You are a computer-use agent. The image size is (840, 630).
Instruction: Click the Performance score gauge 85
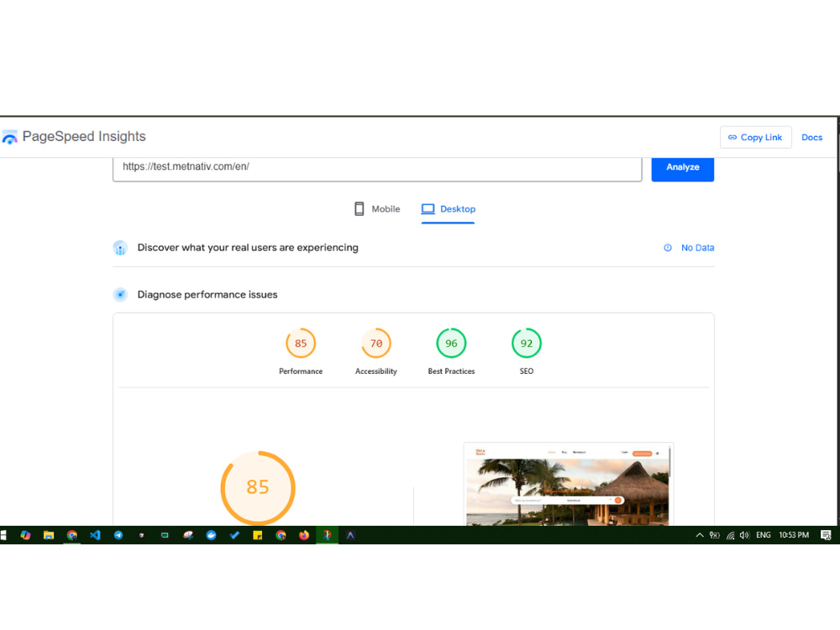pos(301,343)
